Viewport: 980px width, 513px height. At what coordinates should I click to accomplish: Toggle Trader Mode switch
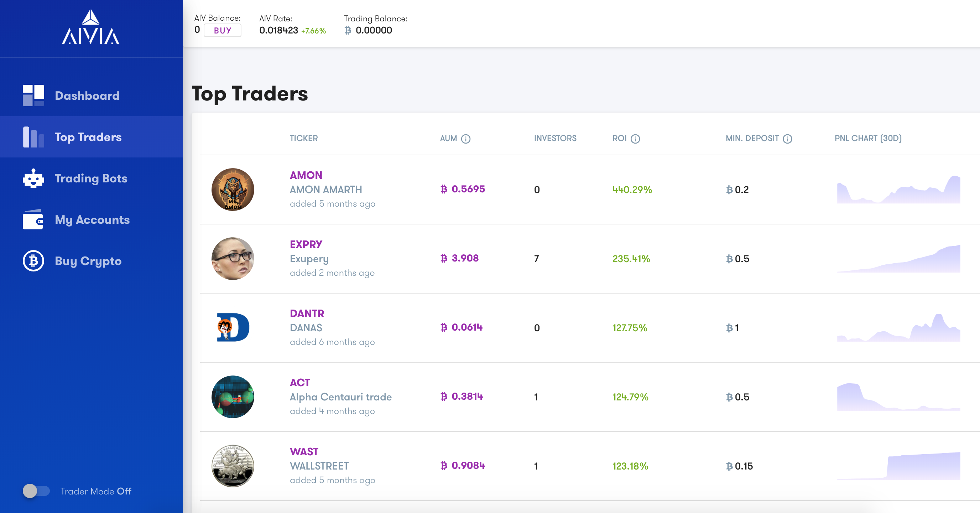click(x=36, y=491)
